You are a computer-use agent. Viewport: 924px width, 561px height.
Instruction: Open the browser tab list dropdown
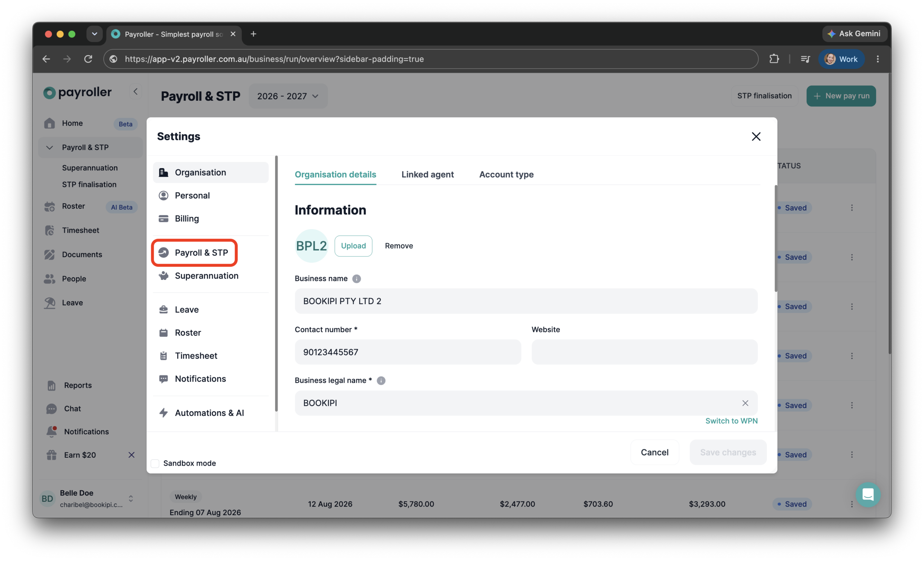tap(94, 34)
